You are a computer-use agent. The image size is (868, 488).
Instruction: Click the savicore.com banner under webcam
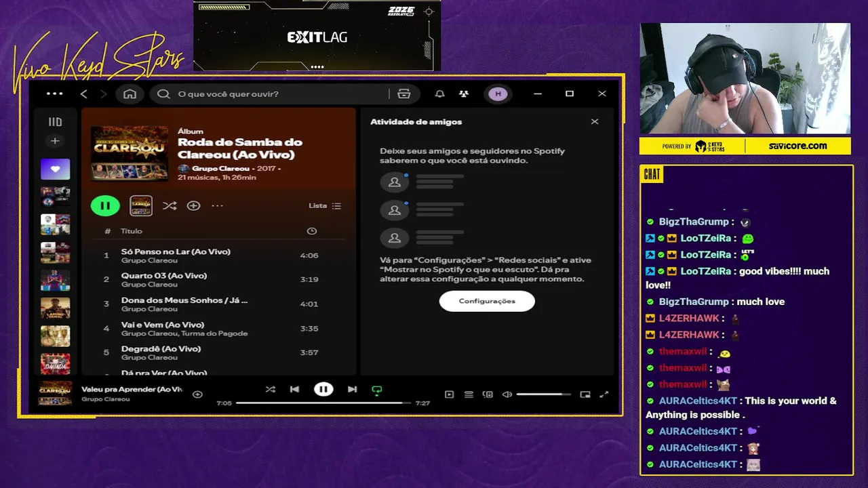[745, 146]
